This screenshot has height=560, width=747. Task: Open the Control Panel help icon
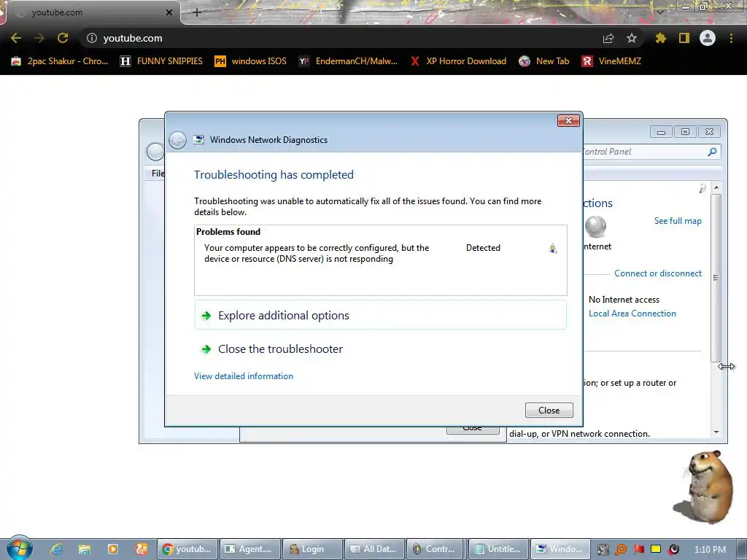point(703,189)
